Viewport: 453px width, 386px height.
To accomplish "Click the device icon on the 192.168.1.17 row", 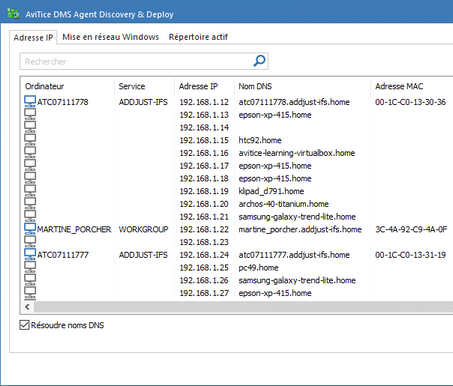I will pos(30,165).
